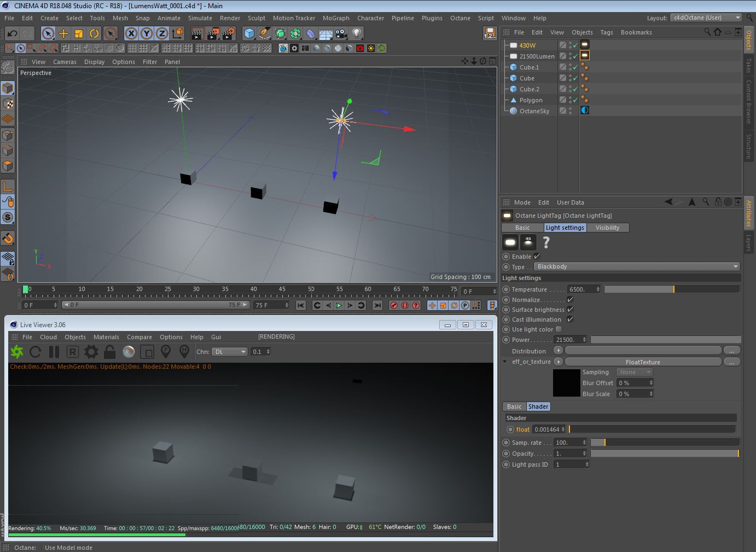Viewport: 756px width, 552px height.
Task: Click the Distribution texture arrow button
Action: 558,351
